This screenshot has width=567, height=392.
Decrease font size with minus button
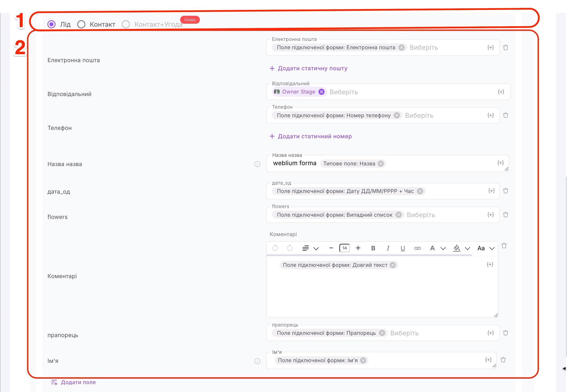click(331, 248)
